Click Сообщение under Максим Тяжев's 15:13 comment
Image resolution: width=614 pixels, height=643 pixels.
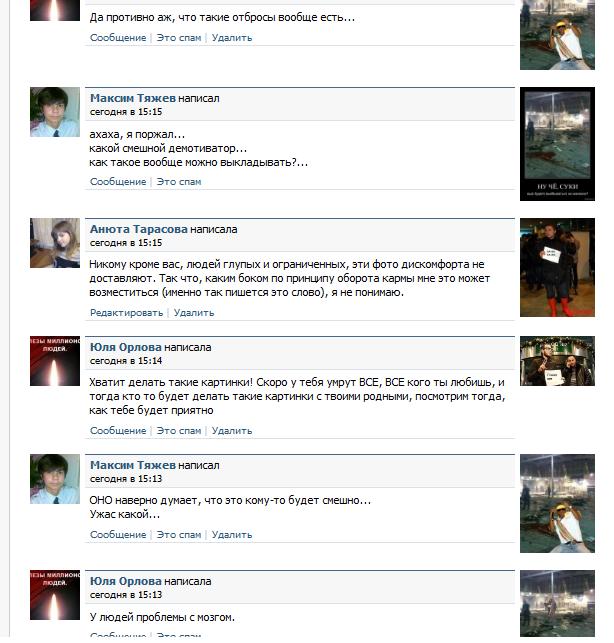[118, 535]
